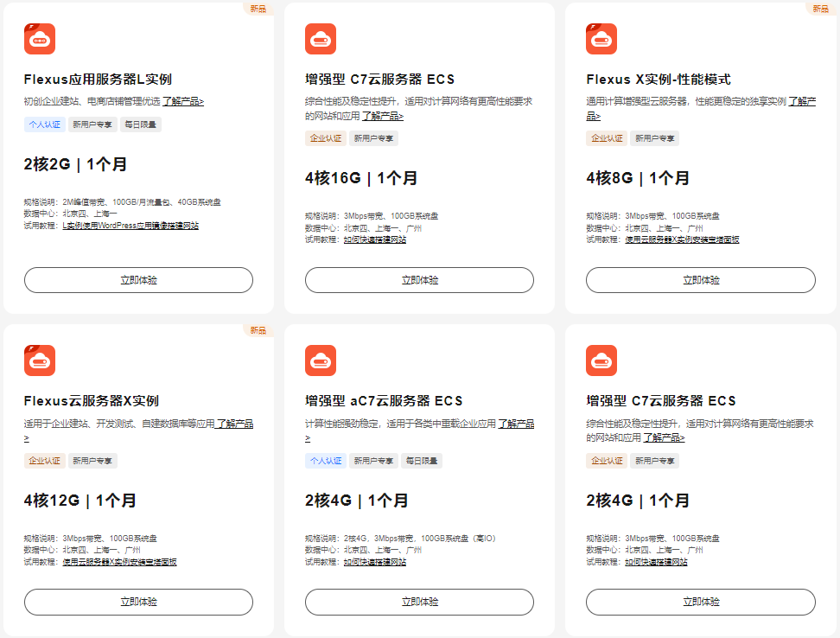840x638 pixels.
Task: Click 新用户专享 tag on C7 2核4G card
Action: (x=655, y=461)
